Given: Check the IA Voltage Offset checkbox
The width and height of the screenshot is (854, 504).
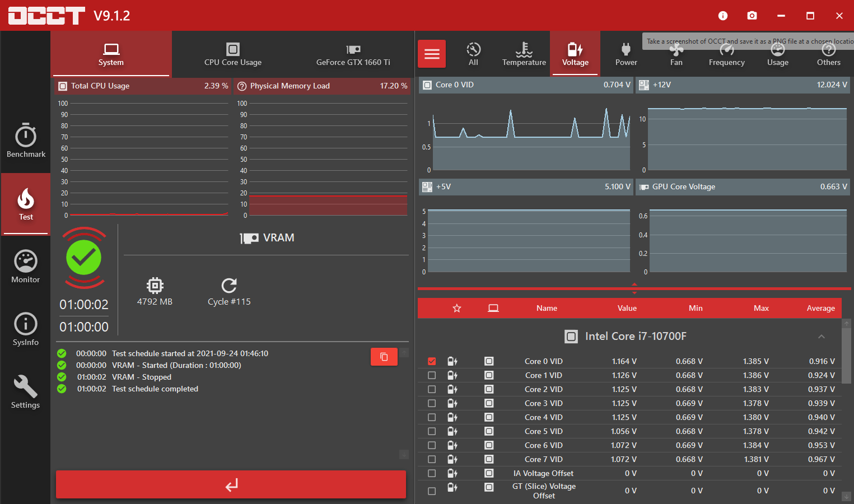Looking at the screenshot, I should point(432,473).
